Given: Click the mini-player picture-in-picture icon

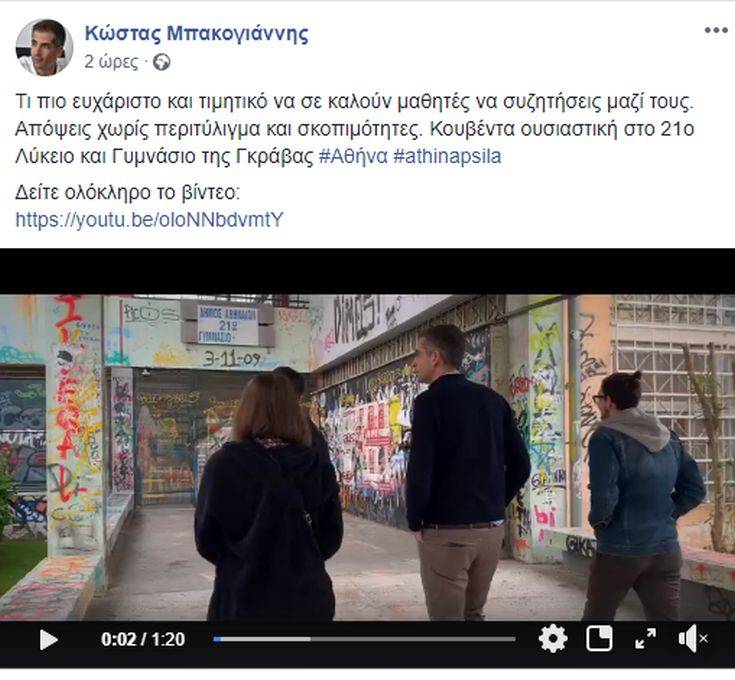Looking at the screenshot, I should [599, 638].
